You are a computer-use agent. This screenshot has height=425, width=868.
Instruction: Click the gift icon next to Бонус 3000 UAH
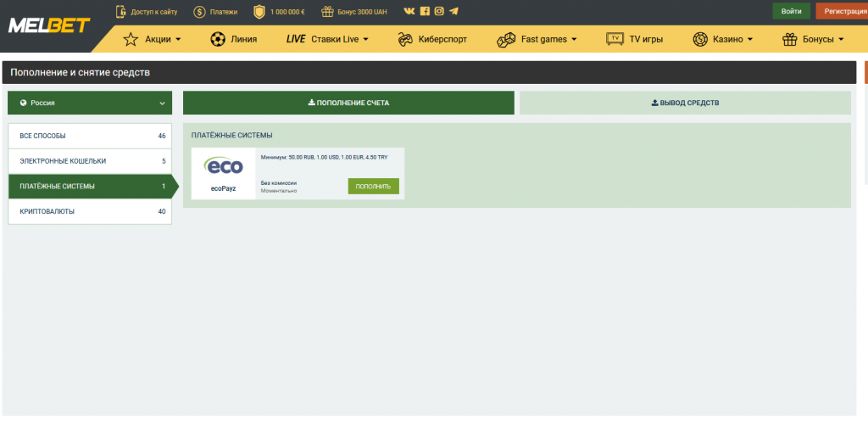[x=327, y=11]
